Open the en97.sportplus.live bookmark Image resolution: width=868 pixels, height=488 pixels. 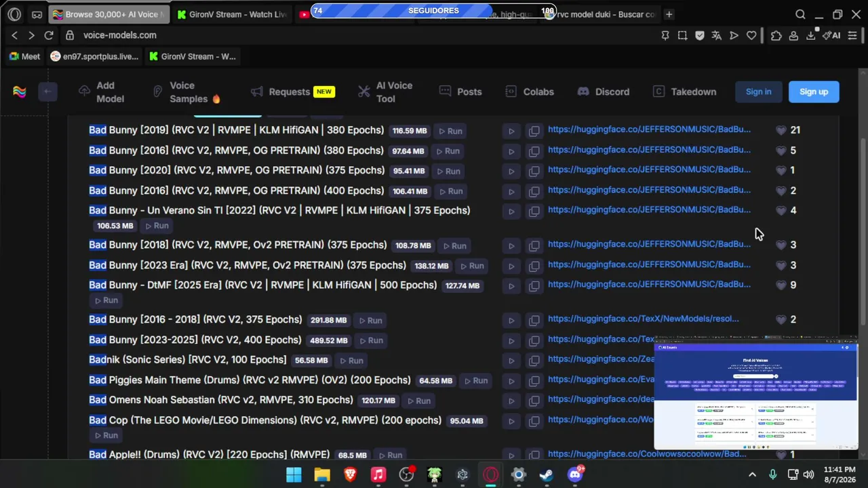click(x=94, y=56)
